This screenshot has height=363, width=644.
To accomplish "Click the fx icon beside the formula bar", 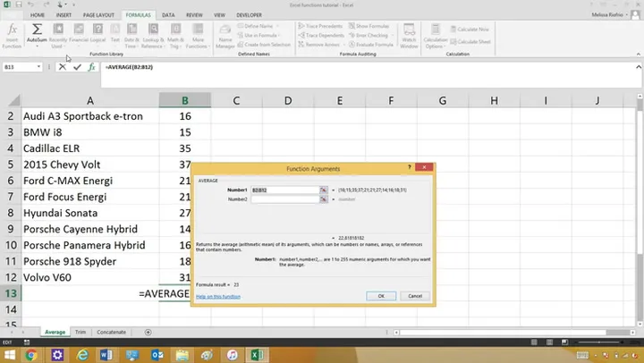I will point(91,67).
